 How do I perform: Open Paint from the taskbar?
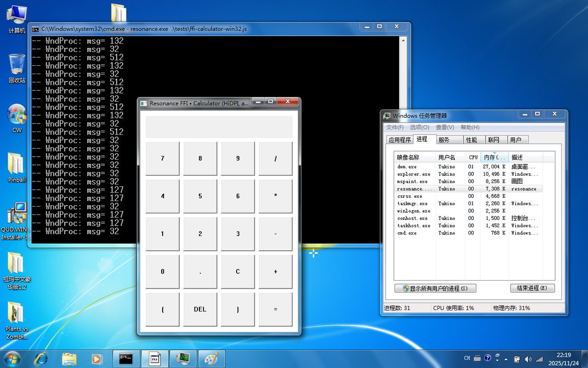pyautogui.click(x=212, y=359)
